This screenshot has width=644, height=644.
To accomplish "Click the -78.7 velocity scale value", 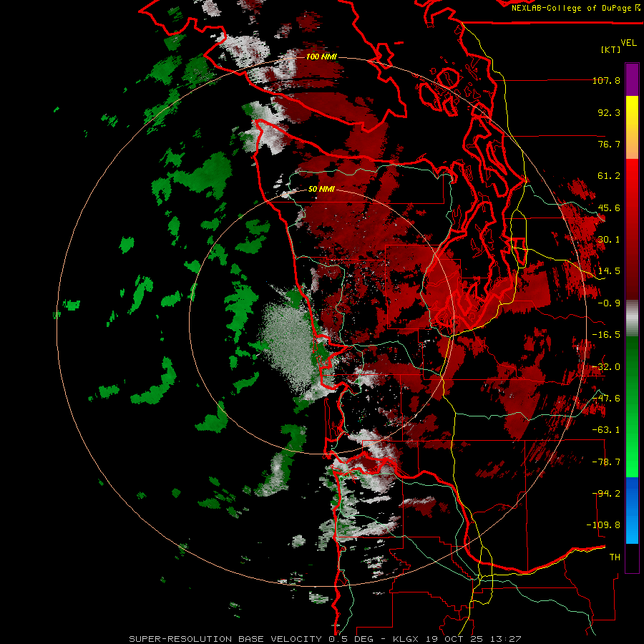I will point(607,462).
